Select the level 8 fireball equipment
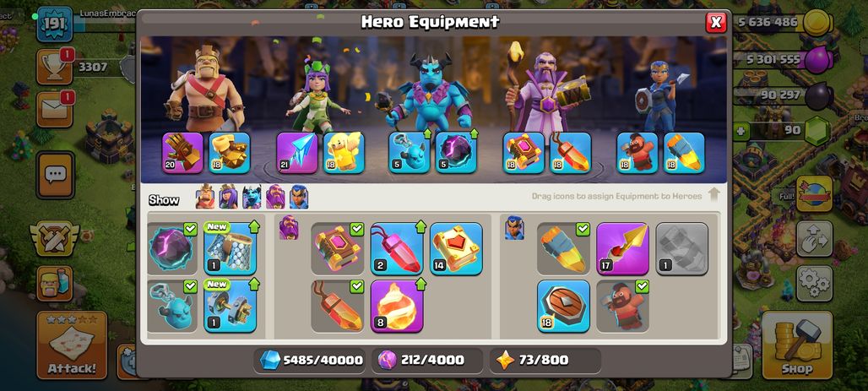Image resolution: width=868 pixels, height=391 pixels. [x=397, y=307]
